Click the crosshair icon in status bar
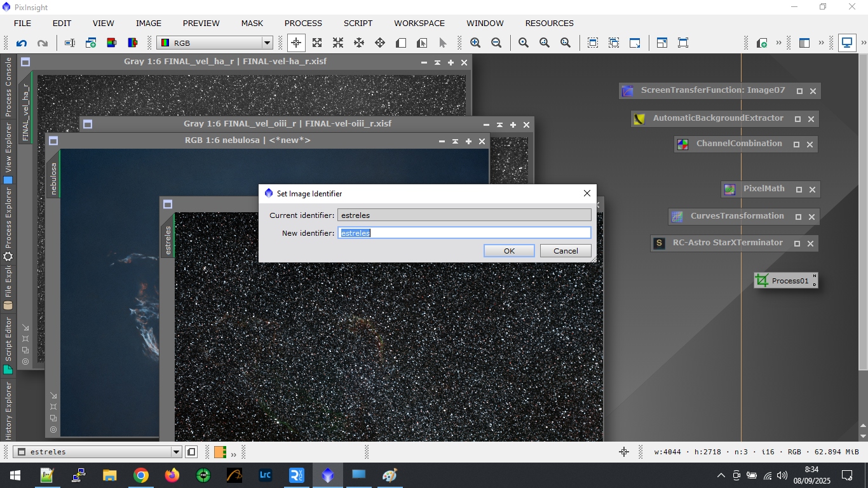 624,452
